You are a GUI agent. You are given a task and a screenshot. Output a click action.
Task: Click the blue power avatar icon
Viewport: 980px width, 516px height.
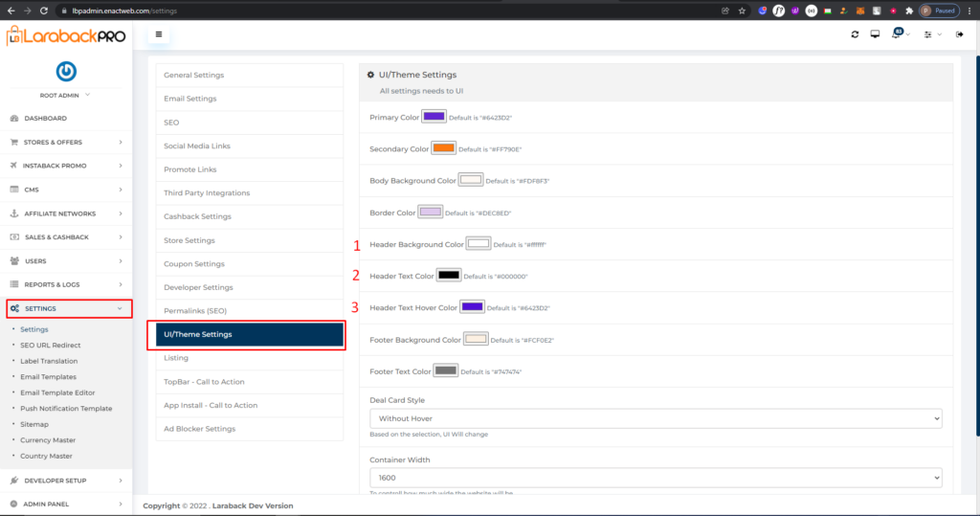(x=66, y=72)
